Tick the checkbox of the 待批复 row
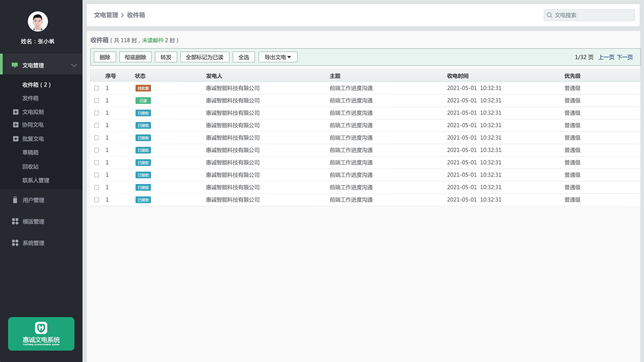644x362 pixels. point(97,88)
